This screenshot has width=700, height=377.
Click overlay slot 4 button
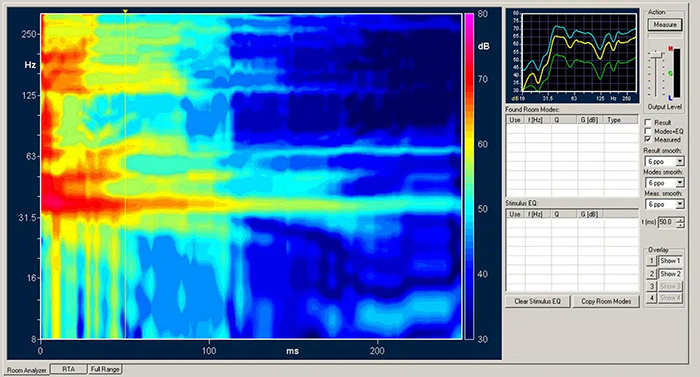coord(651,298)
